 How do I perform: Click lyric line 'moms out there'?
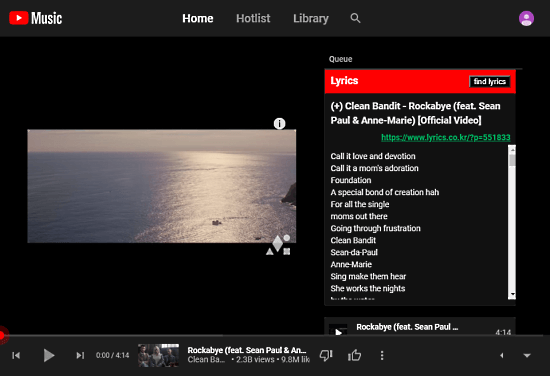tap(359, 216)
